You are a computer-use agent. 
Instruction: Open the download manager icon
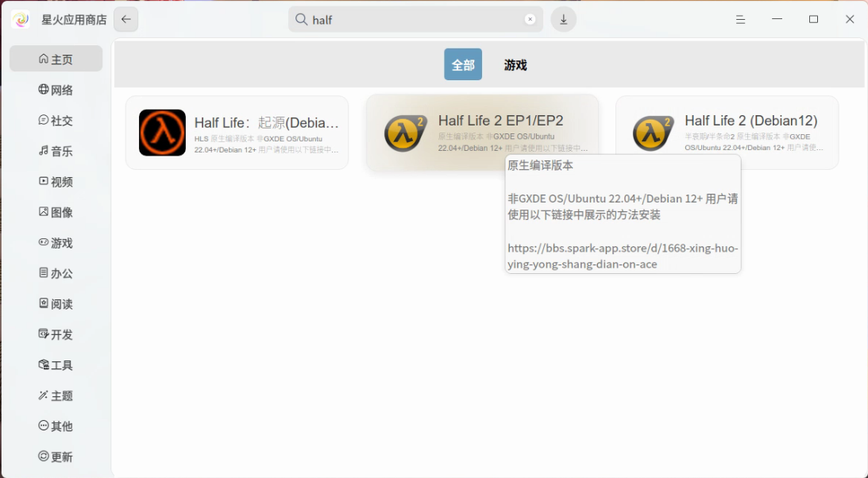click(564, 19)
